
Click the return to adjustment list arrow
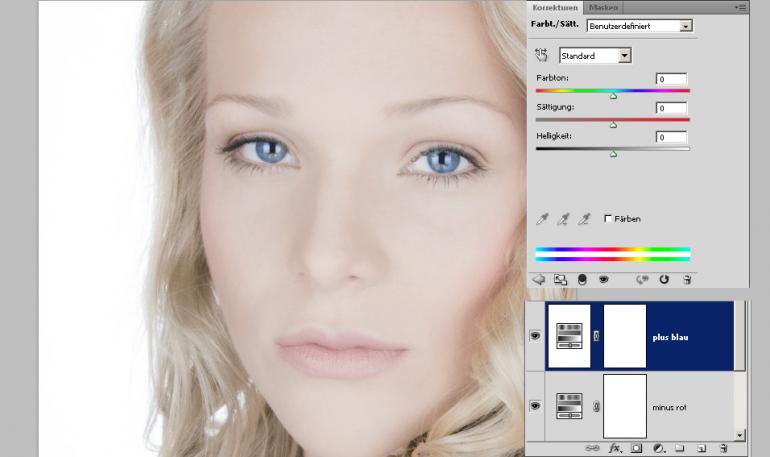[539, 279]
